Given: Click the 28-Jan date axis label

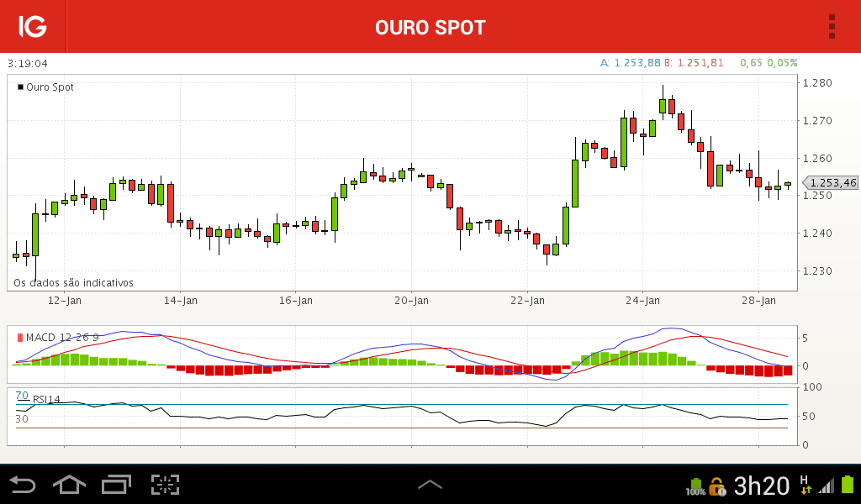Looking at the screenshot, I should tap(759, 301).
